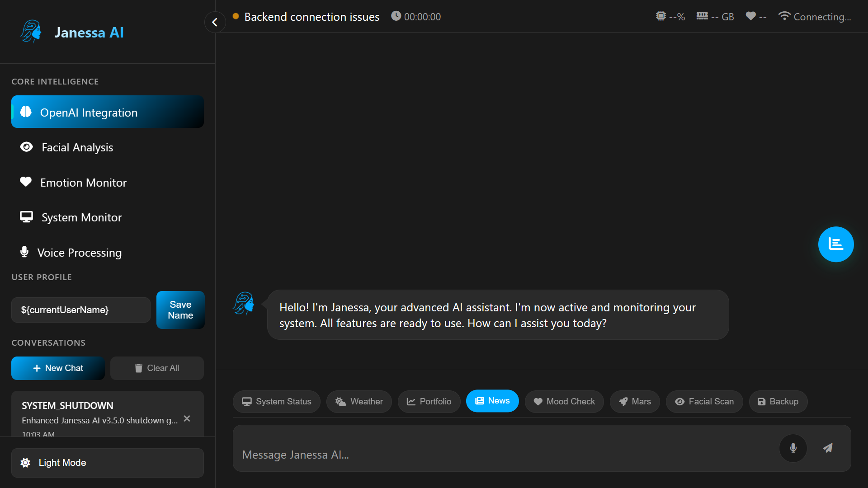Collapse the sidebar with chevron arrow

coord(215,22)
